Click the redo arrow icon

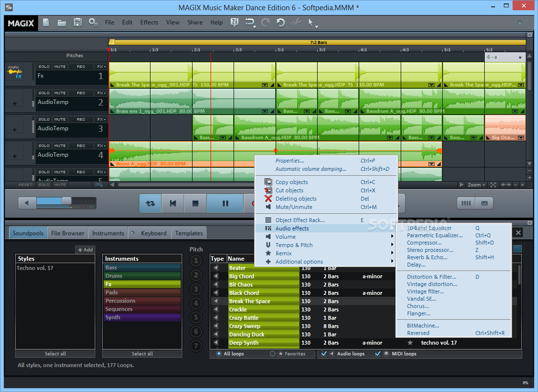265,22
